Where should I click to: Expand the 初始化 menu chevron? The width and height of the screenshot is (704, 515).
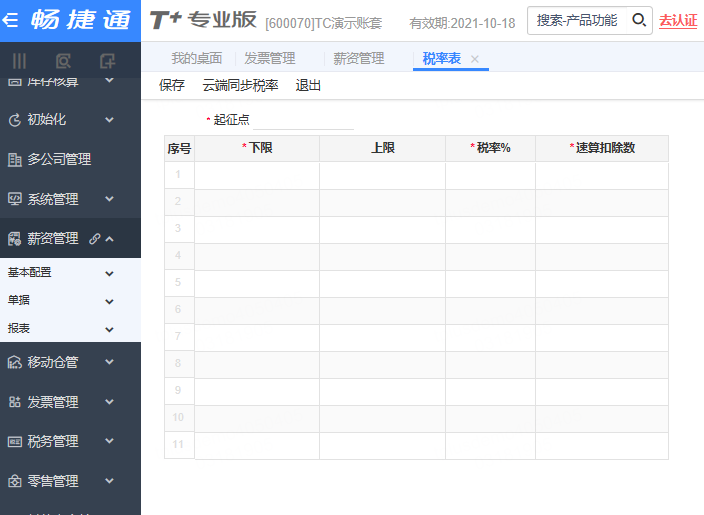pyautogui.click(x=109, y=120)
